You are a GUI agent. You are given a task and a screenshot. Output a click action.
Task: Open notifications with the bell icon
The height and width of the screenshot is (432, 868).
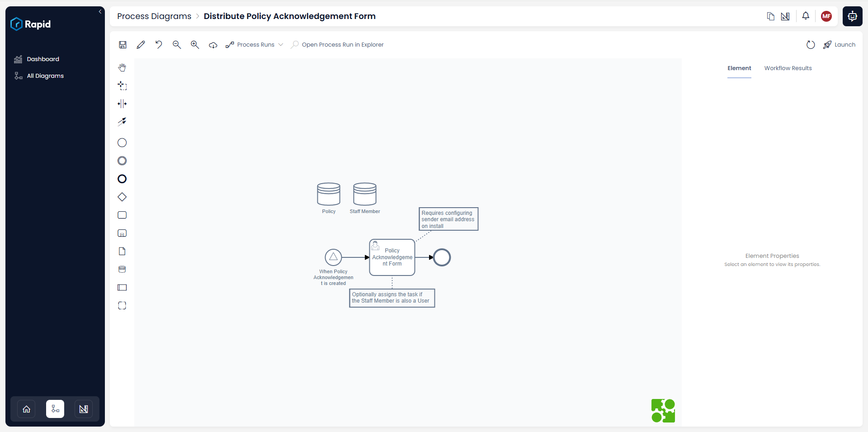pos(806,16)
